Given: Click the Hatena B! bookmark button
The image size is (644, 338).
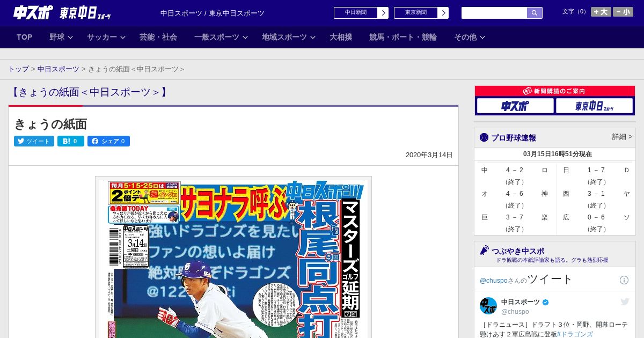Looking at the screenshot, I should tap(71, 141).
